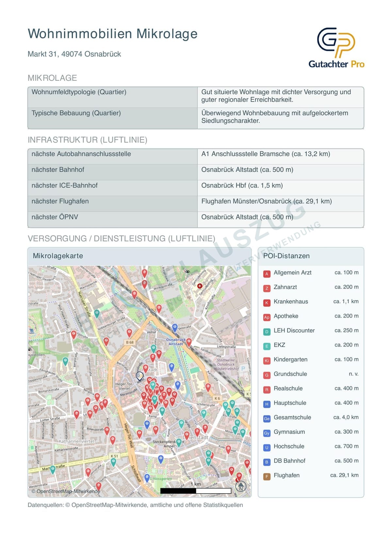Click the nächster Flughafen label
392x554 pixels.
point(60,201)
